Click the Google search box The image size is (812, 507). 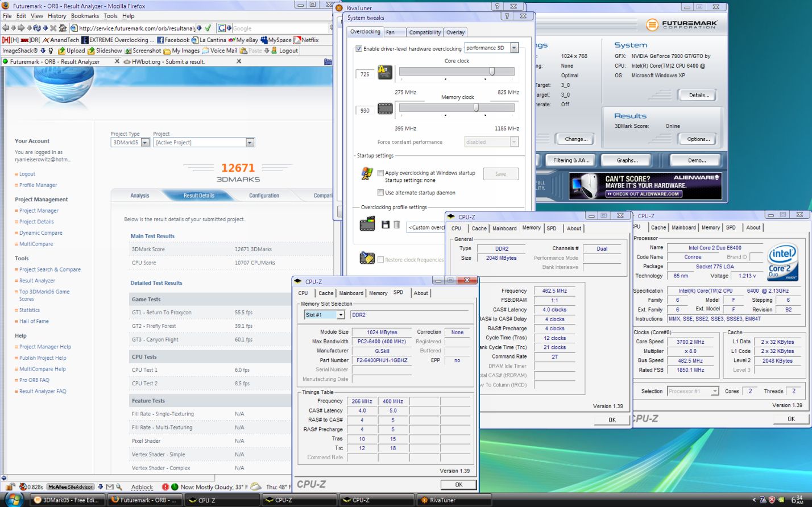(x=280, y=28)
